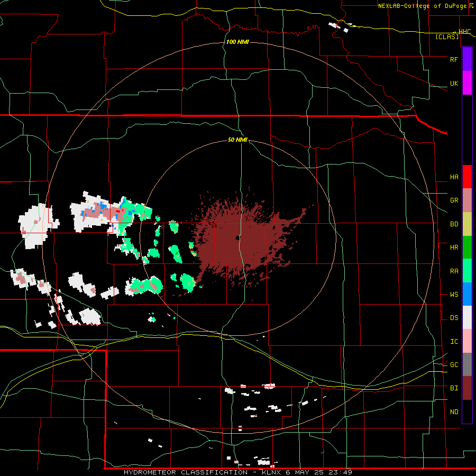Viewport: 476px width, 476px height.
Task: Click the IC label in the legend
Action: [454, 342]
